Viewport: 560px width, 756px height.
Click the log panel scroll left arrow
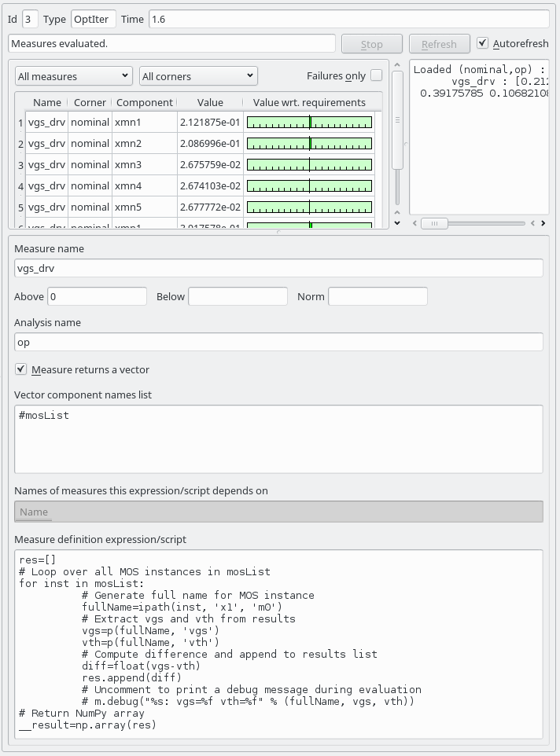(414, 223)
